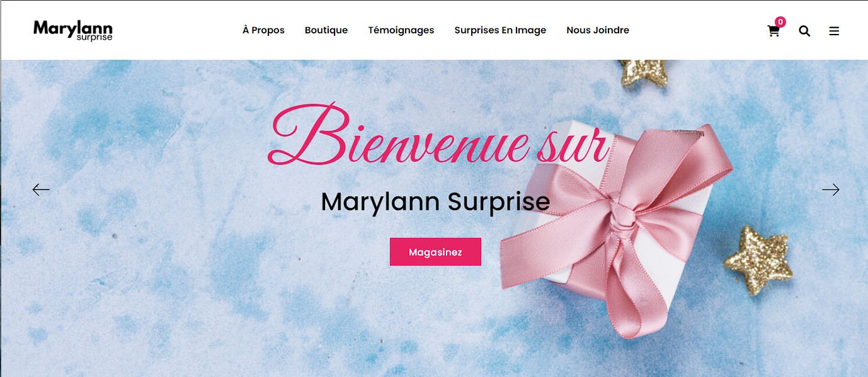Select Nous Joindre in navigation
Image resolution: width=868 pixels, height=377 pixels.
point(598,30)
